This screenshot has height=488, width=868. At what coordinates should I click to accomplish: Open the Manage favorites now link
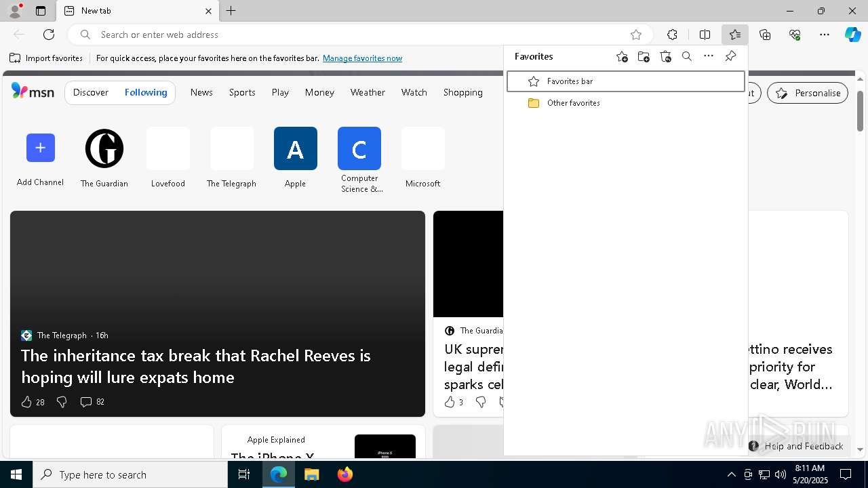362,58
